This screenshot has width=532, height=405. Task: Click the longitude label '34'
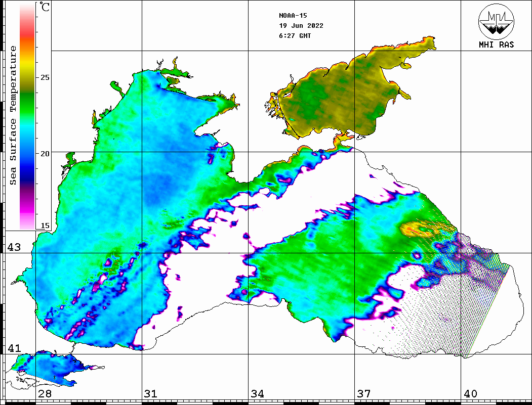258,394
